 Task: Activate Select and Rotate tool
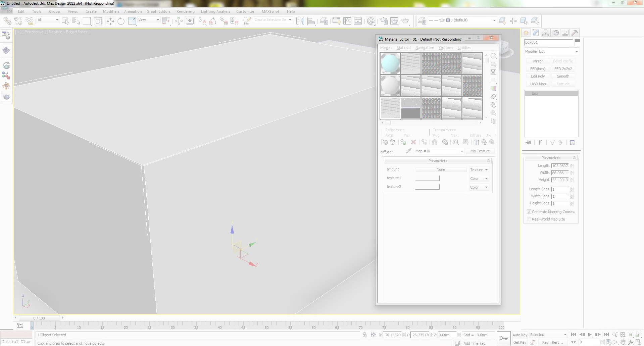121,21
